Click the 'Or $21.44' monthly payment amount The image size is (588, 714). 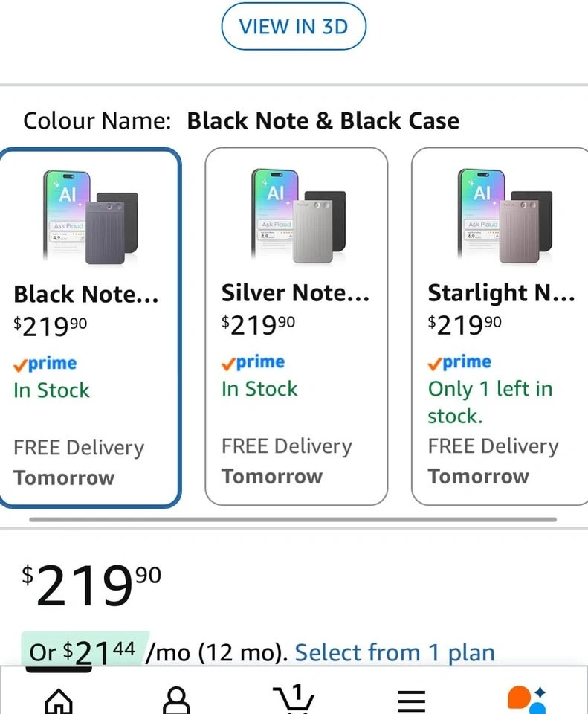pos(83,652)
